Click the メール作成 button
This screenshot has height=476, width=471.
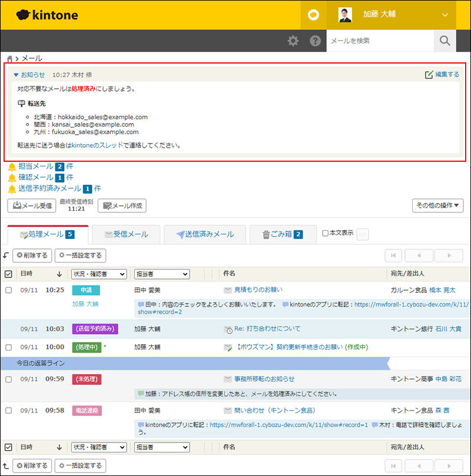pyautogui.click(x=122, y=205)
